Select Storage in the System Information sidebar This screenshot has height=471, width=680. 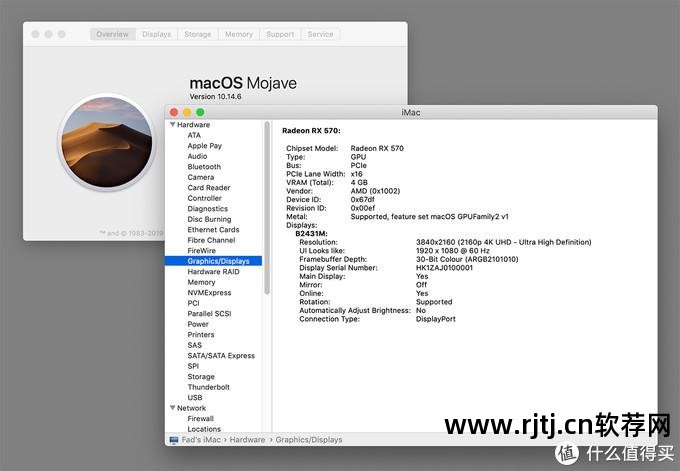201,376
